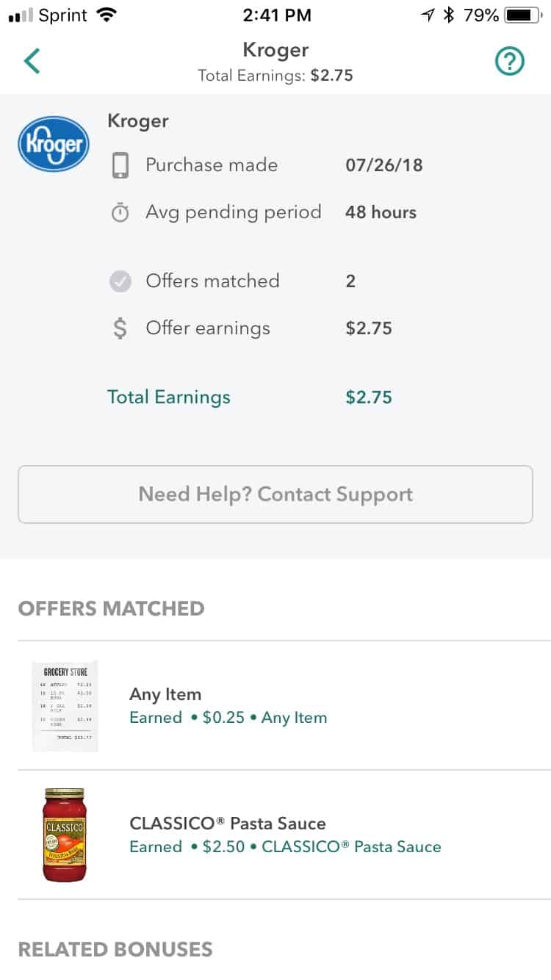Tap the Bluetooth icon in status bar
The image size is (551, 980).
pyautogui.click(x=449, y=15)
